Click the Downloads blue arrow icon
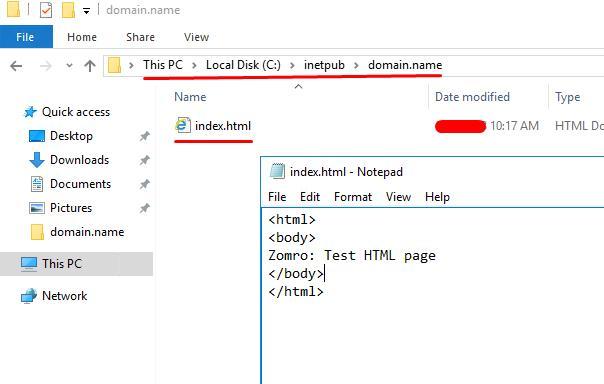 (x=37, y=160)
